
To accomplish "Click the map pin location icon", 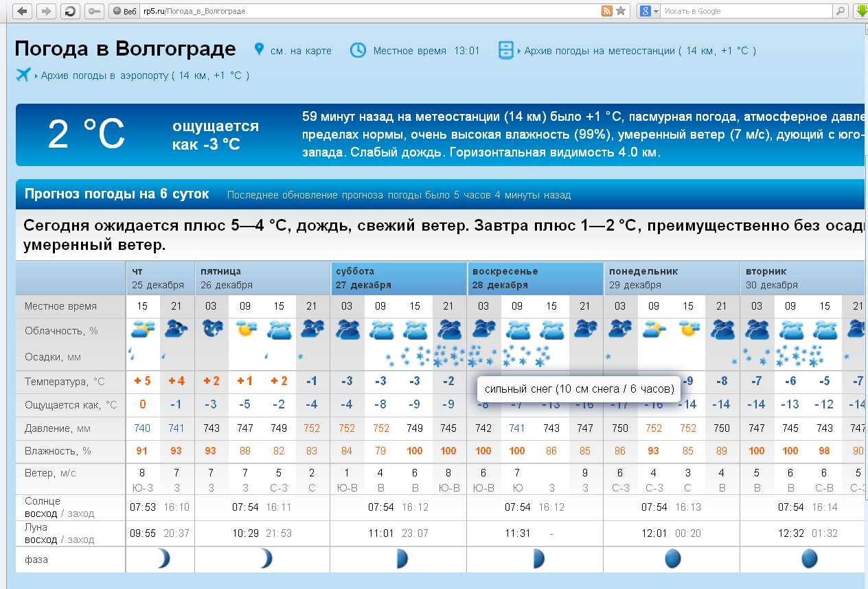I will coord(259,49).
